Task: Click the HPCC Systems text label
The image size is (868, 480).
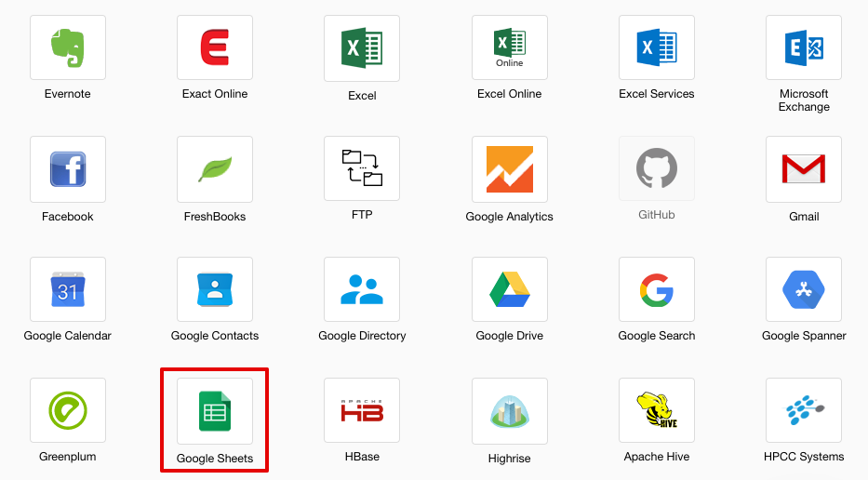Action: [x=804, y=457]
